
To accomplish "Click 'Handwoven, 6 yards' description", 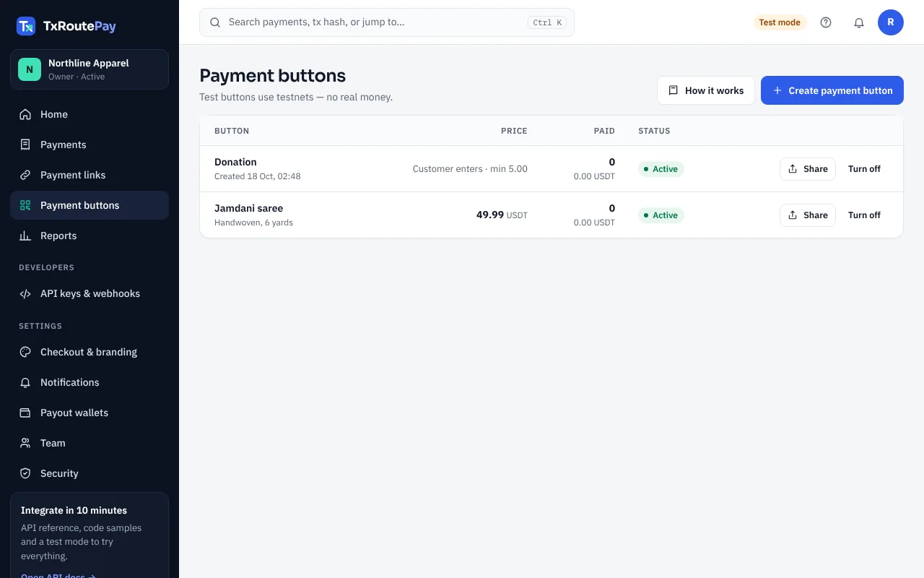I will [253, 223].
